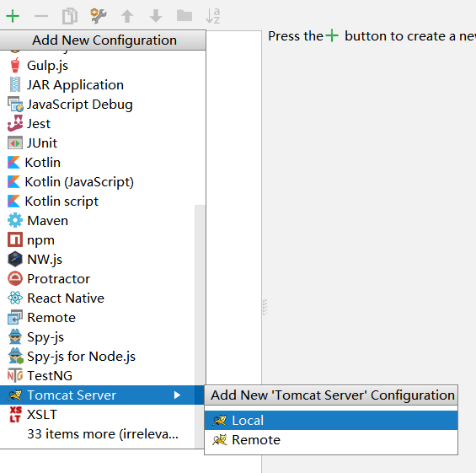Click the Tomcat cat icon beside Local

pos(220,421)
